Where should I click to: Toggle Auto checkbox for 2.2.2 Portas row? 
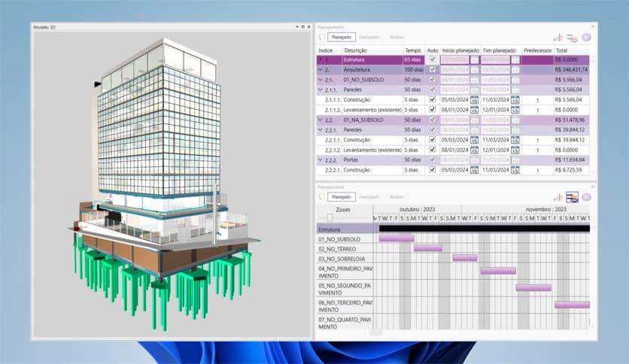point(432,159)
